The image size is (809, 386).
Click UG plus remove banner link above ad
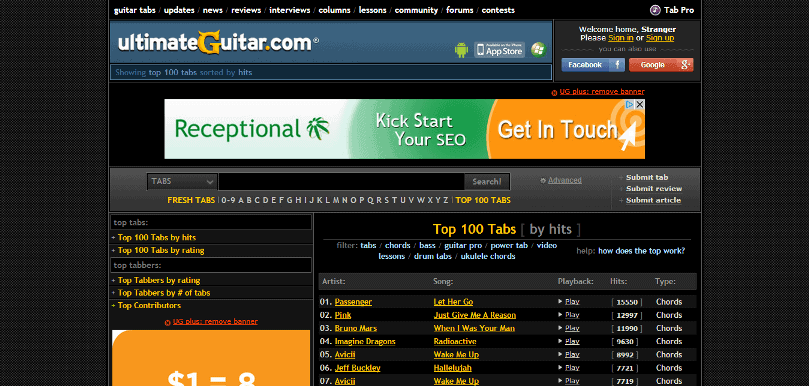point(602,92)
